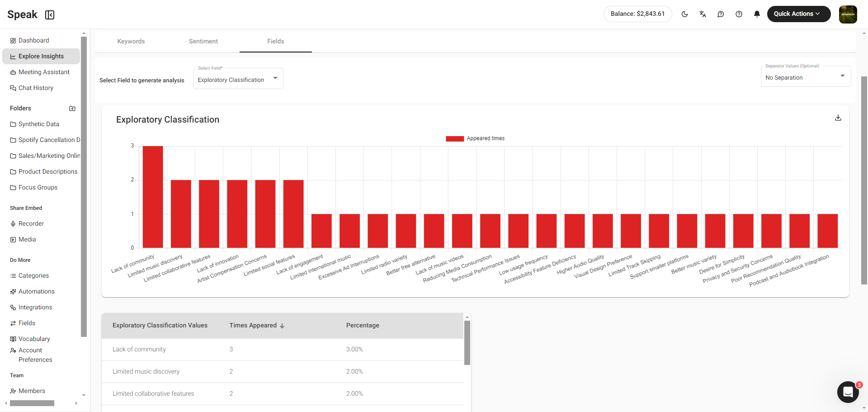
Task: Toggle the Appeared times legend series
Action: 475,138
